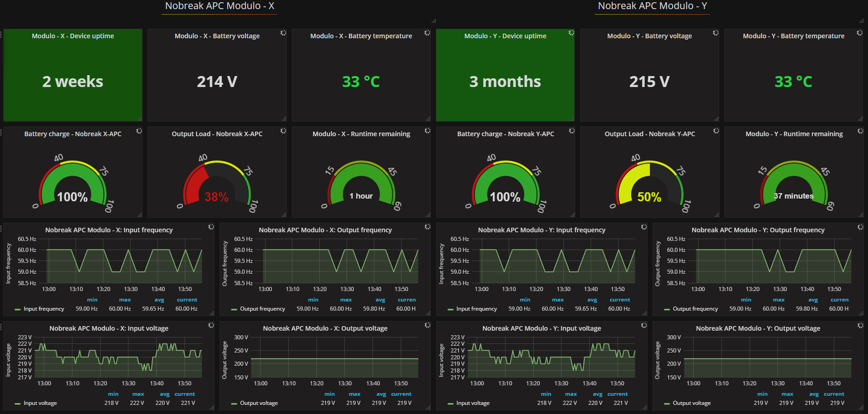
Task: Collapse the Nobreak APC Modulo - X row
Action: tap(220, 6)
